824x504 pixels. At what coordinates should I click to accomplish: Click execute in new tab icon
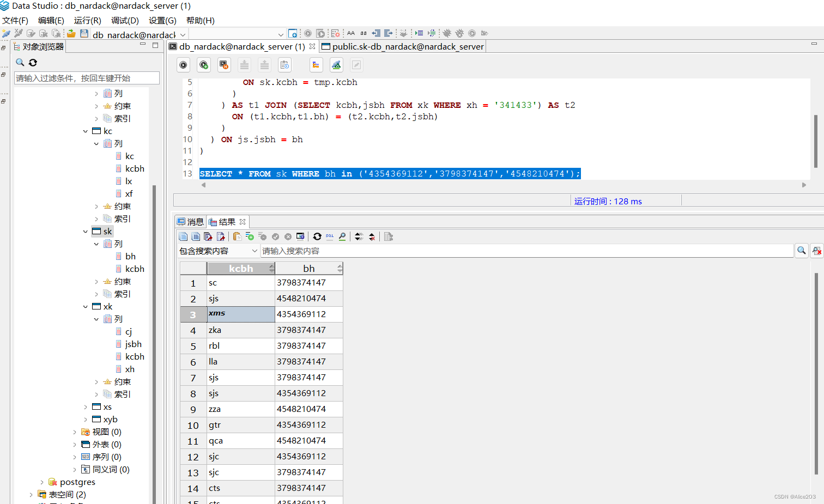[204, 65]
